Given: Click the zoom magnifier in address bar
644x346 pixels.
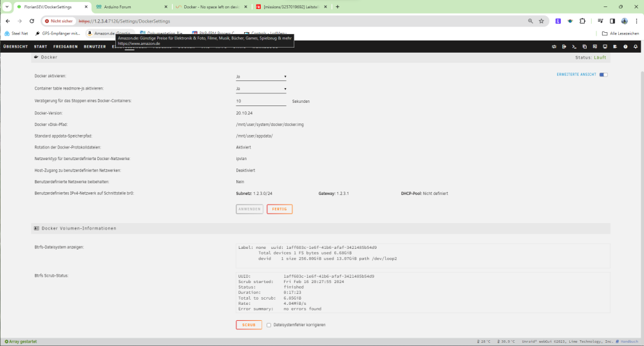Looking at the screenshot, I should (530, 21).
